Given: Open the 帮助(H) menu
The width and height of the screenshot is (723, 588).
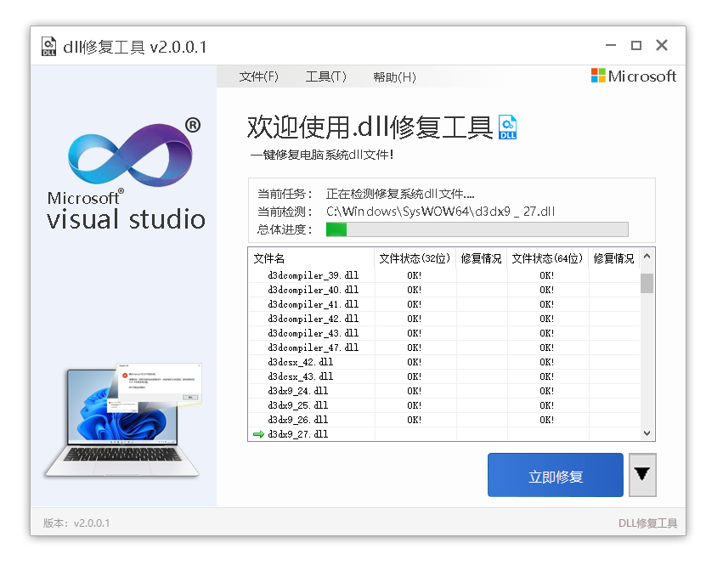Looking at the screenshot, I should point(394,76).
